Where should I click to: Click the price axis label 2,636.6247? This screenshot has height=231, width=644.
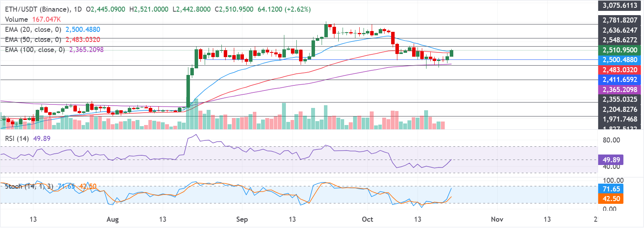[x=620, y=30]
